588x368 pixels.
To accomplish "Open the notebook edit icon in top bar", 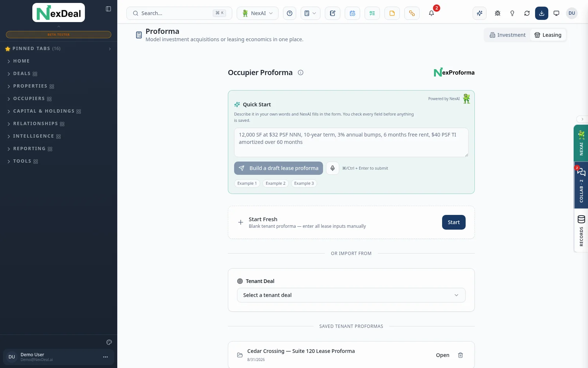I will [333, 13].
